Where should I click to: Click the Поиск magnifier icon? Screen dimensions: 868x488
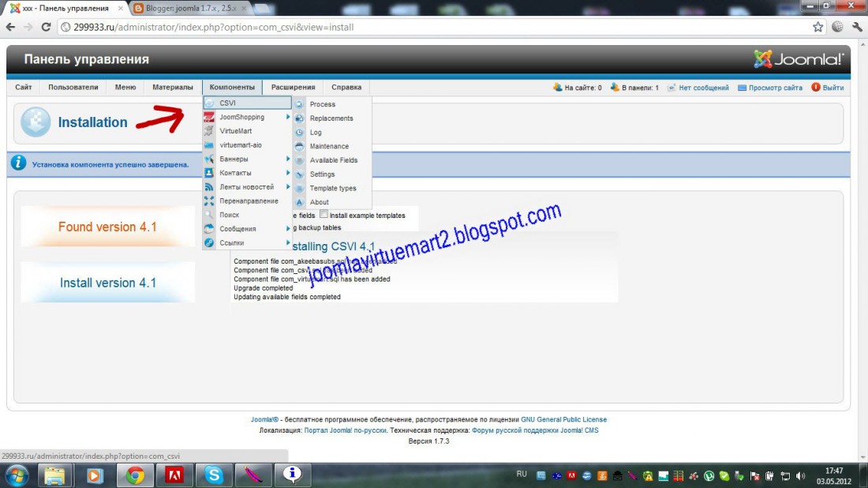click(209, 215)
